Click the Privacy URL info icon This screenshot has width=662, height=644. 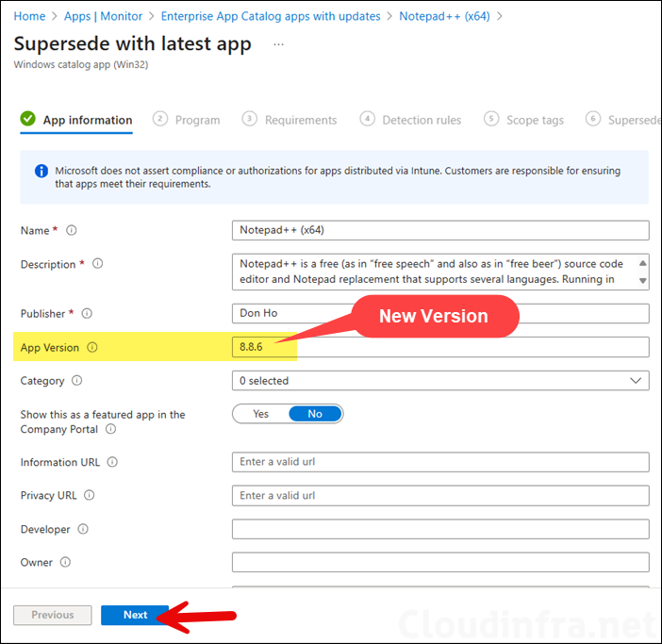(x=89, y=496)
